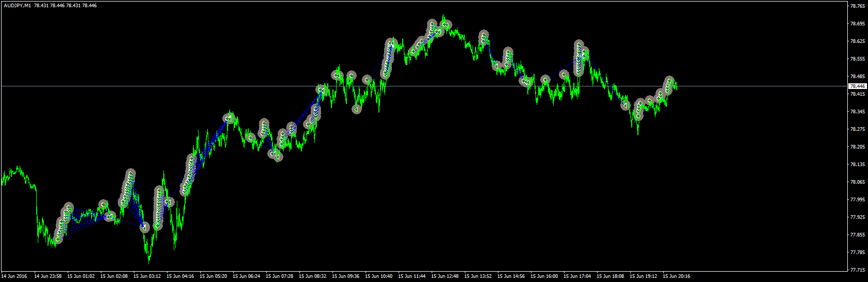
Task: Click the 78.205 price axis label
Action: click(x=858, y=147)
